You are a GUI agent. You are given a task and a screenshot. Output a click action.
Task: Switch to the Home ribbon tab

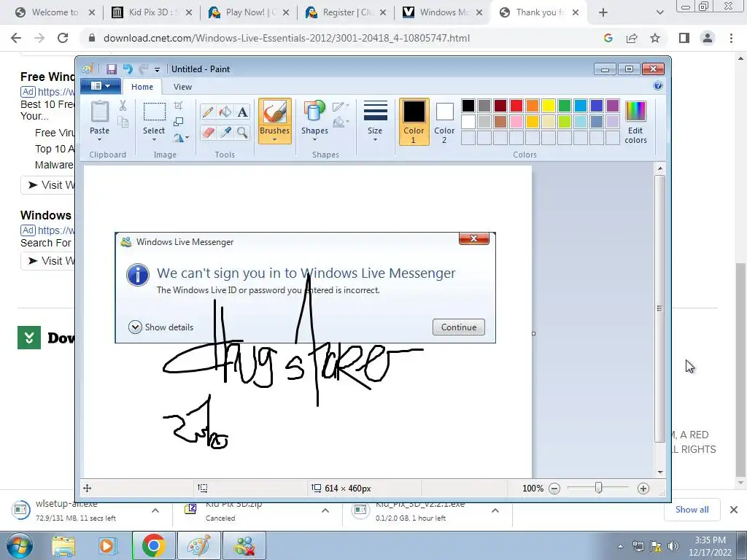142,87
